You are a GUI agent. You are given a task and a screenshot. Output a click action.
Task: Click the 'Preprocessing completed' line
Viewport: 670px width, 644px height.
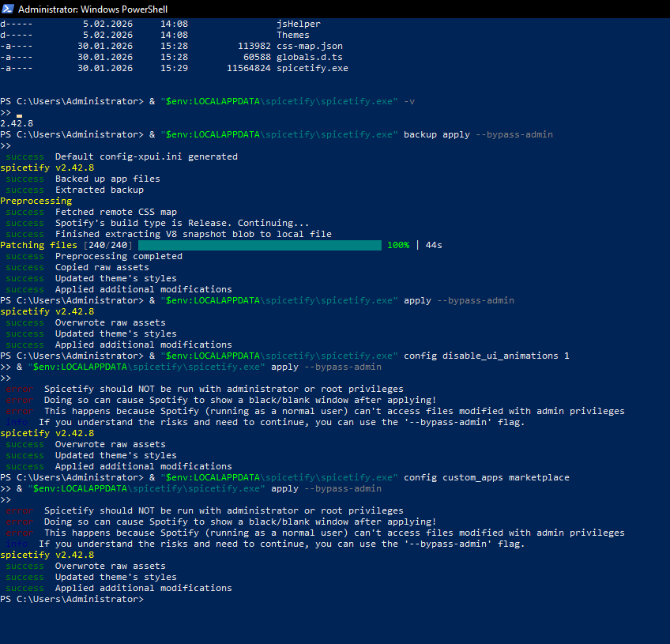119,256
